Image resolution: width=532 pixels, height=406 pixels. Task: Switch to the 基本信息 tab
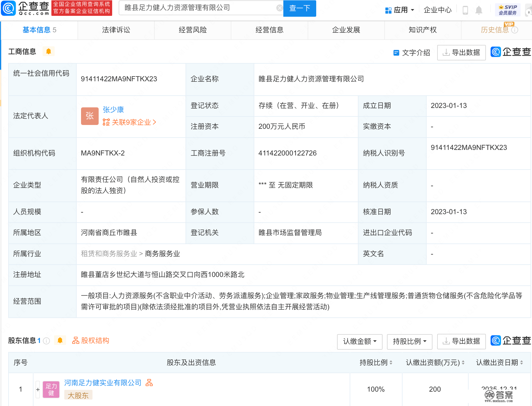click(39, 30)
